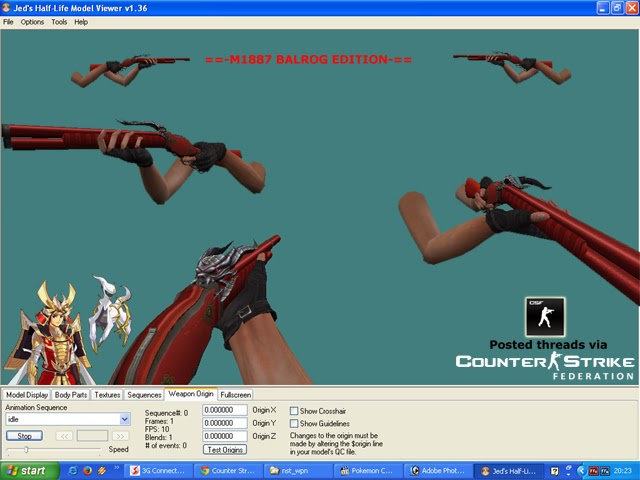Click the Stop animation button

(x=24, y=436)
